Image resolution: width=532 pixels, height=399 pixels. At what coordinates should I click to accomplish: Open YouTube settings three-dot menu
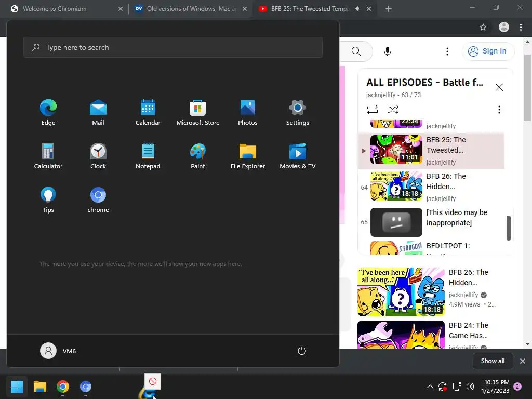point(447,51)
